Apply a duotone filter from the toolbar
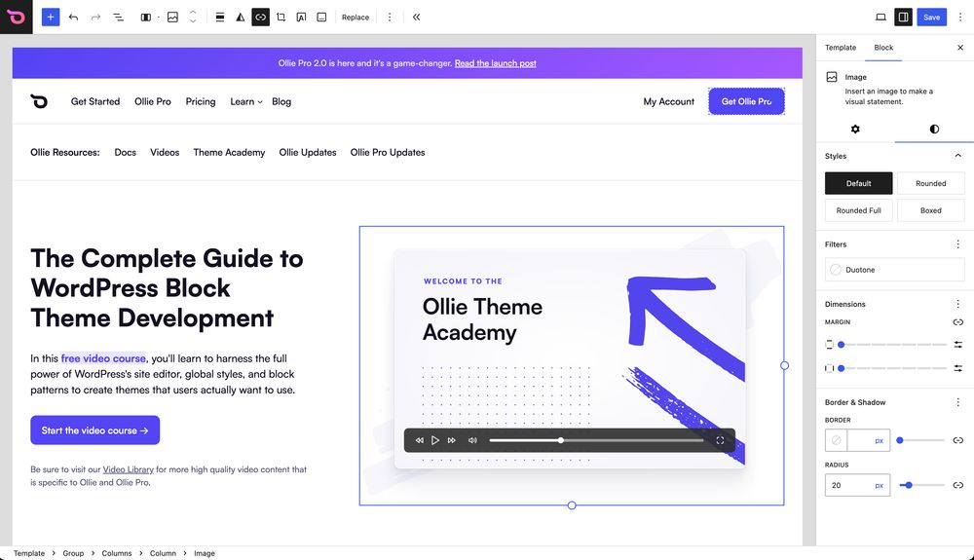The width and height of the screenshot is (974, 560). point(240,18)
